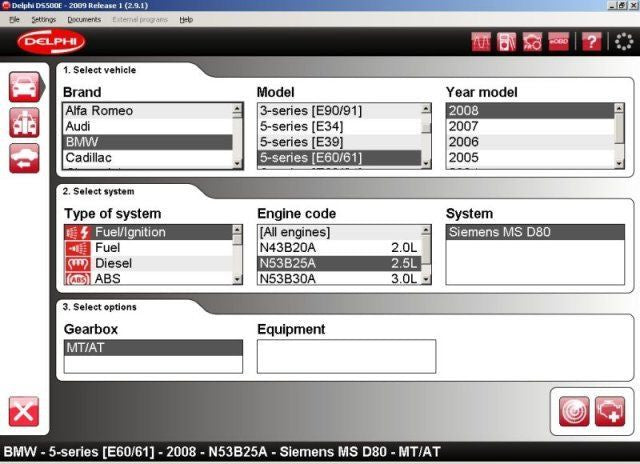Select engine code N43B20A 2.0L
Image resolution: width=640 pixels, height=464 pixels.
point(340,248)
